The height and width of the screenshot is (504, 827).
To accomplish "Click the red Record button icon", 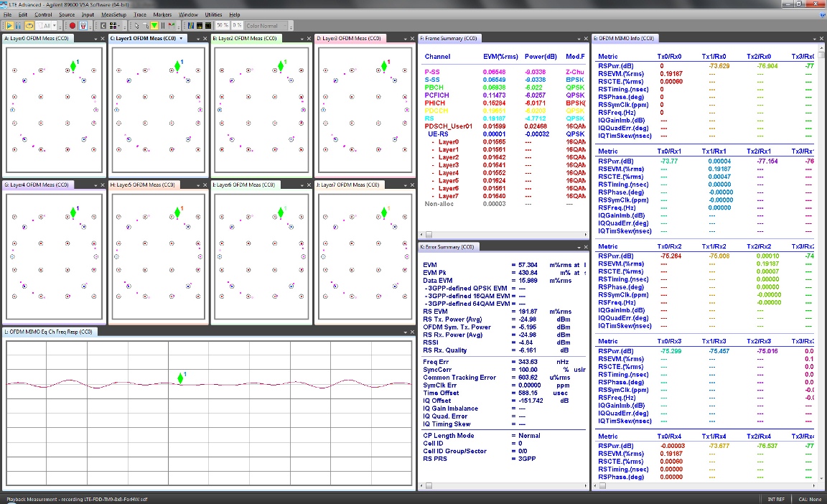I will [x=73, y=25].
